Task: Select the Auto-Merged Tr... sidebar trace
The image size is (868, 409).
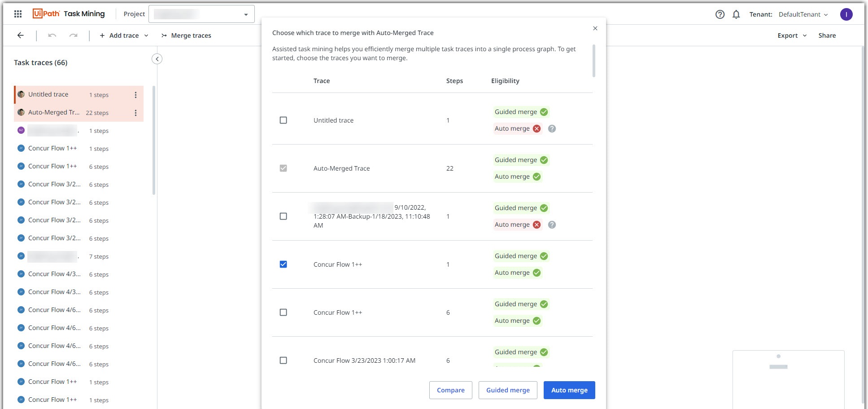Action: coord(79,113)
